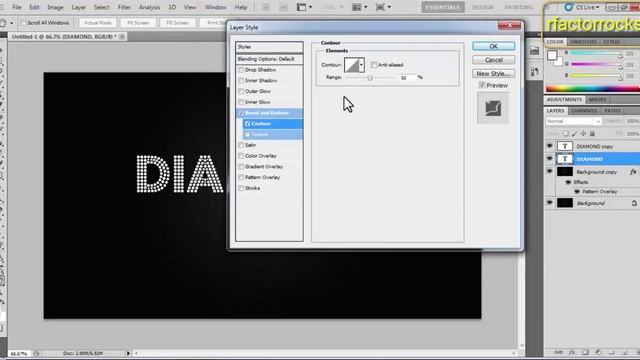Click the status bar icon beside zoom percentage

point(36,353)
